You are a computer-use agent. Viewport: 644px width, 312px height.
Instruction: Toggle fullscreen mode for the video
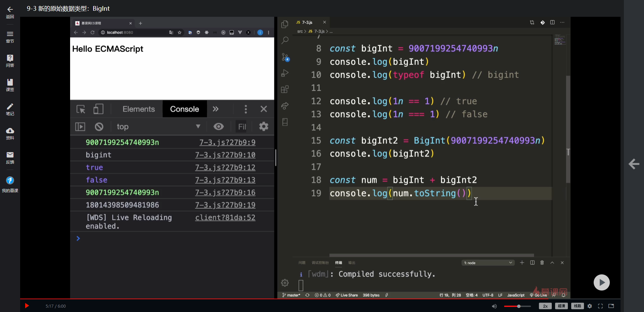[x=600, y=306]
